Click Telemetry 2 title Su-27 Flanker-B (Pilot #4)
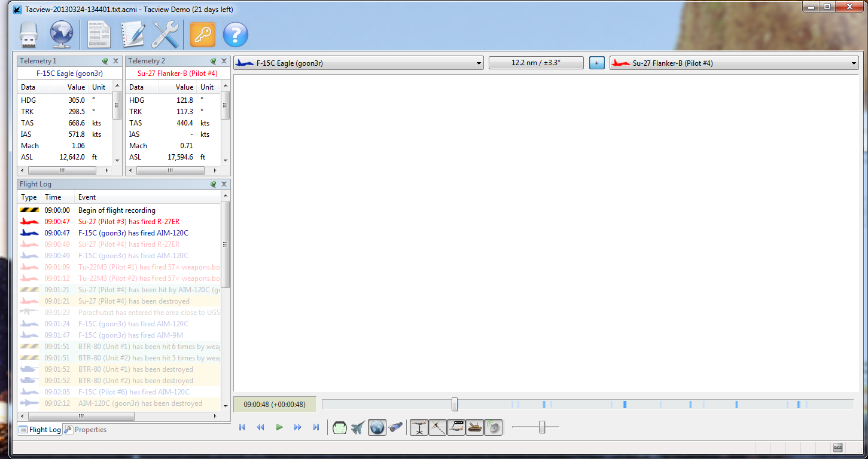Screen dimensions: 868x459 [177, 74]
